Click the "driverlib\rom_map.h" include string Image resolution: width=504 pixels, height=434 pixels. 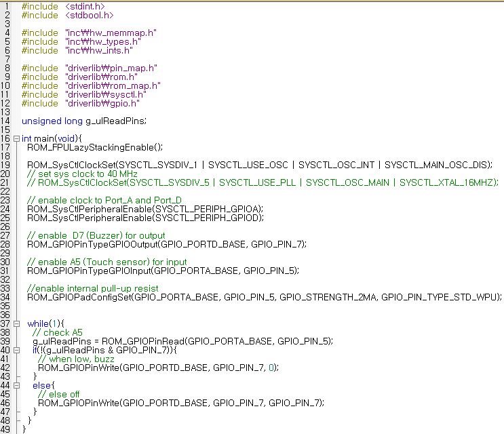click(x=113, y=86)
